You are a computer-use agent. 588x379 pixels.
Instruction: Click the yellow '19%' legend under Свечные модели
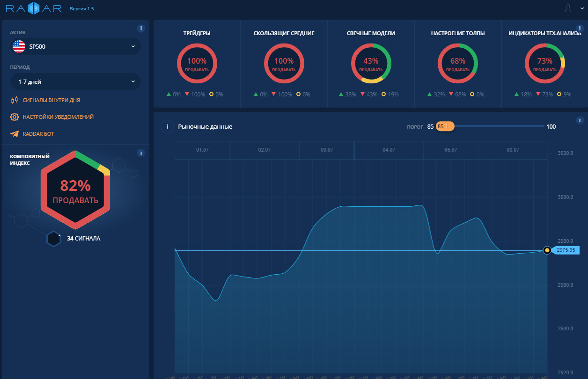click(390, 94)
